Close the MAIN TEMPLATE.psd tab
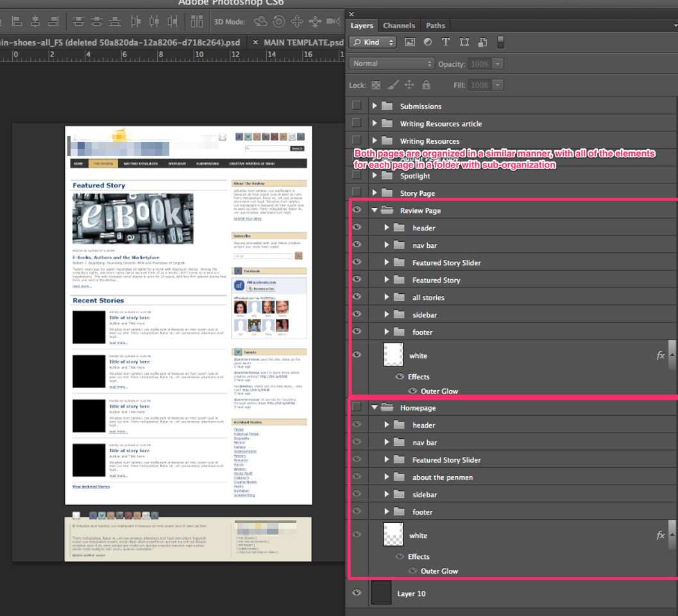 (255, 42)
